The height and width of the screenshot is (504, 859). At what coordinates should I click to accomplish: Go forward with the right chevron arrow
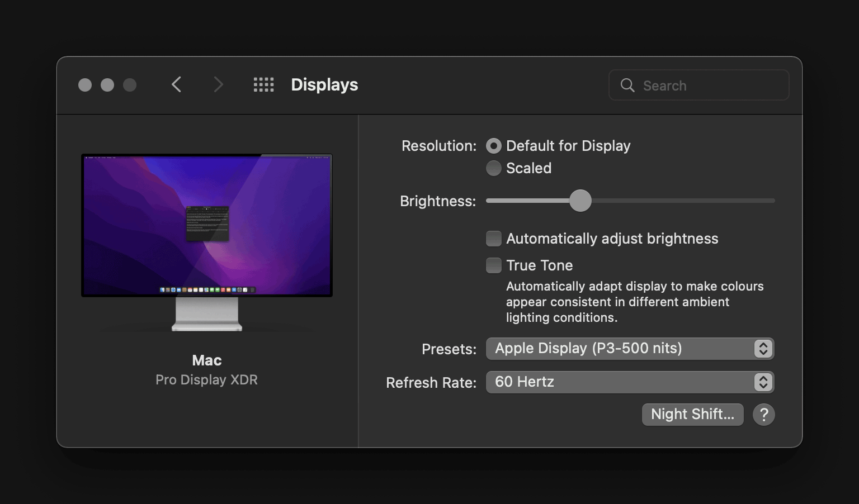point(218,84)
